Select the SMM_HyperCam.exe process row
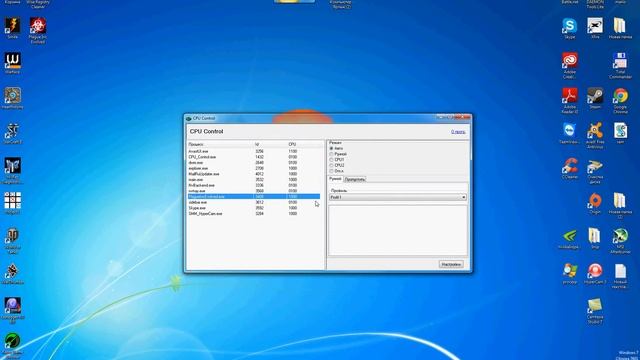 (x=253, y=214)
